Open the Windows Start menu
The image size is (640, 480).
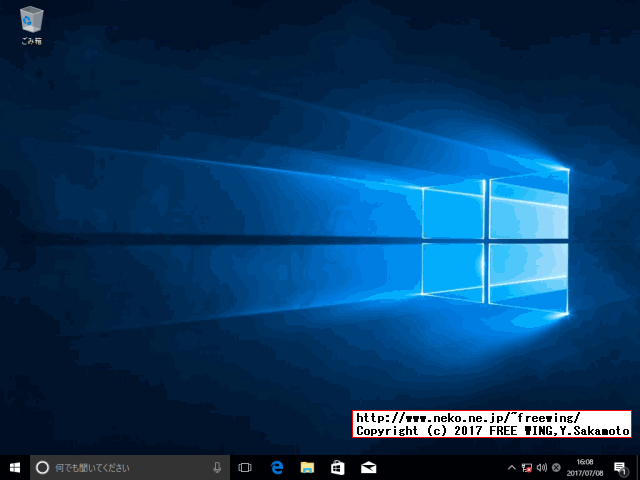pos(15,467)
